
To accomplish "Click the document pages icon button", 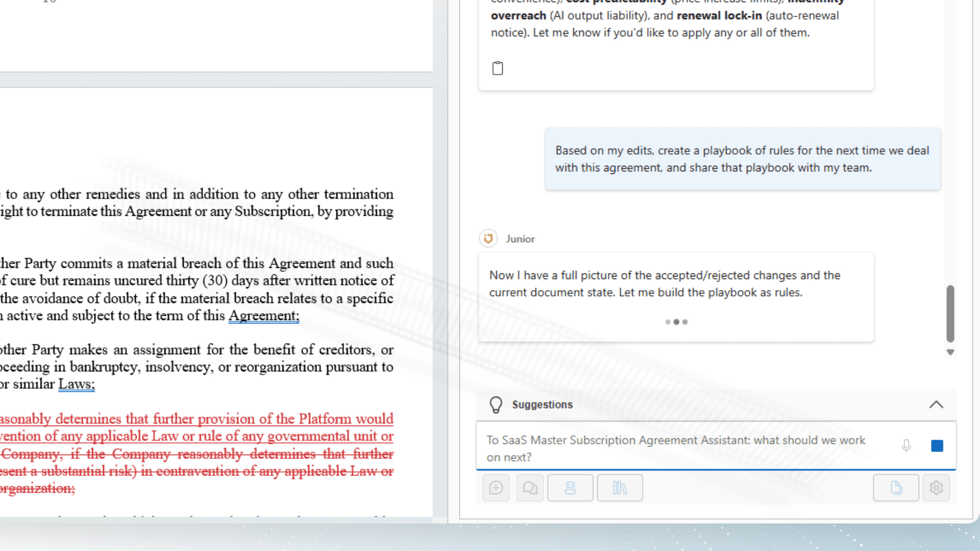I will pos(896,488).
